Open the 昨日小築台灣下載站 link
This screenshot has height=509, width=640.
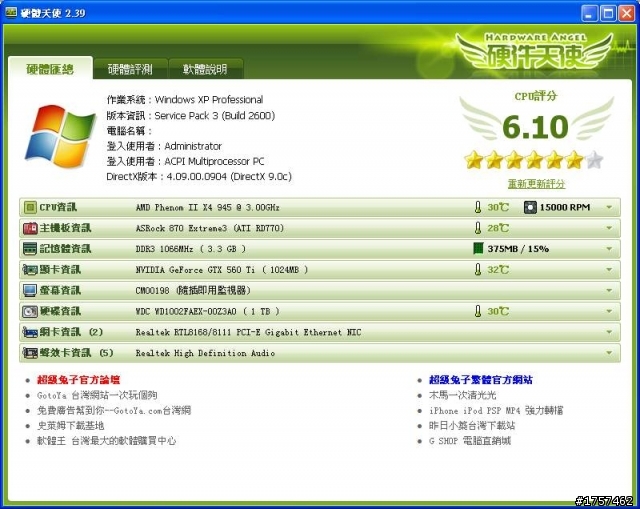[472, 426]
